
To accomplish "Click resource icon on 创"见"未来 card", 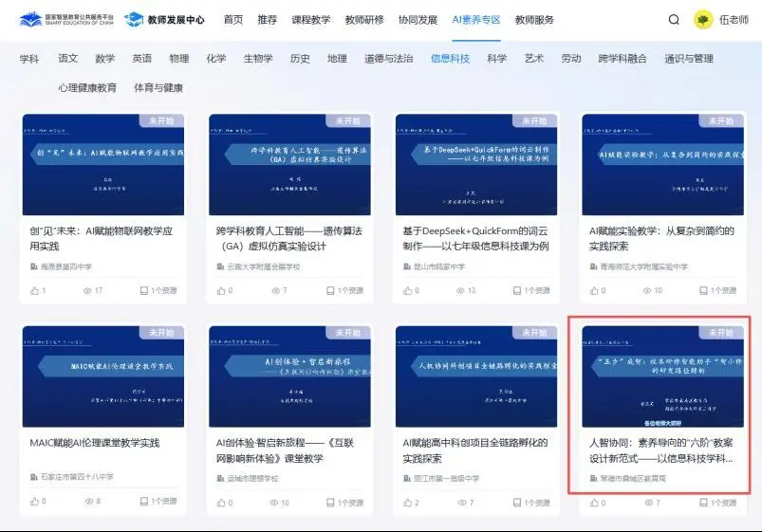I will (144, 290).
